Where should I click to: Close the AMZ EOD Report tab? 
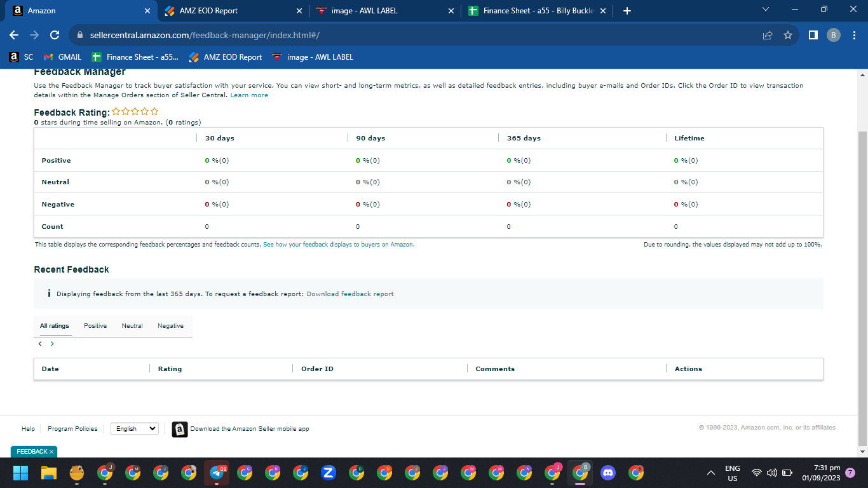299,11
